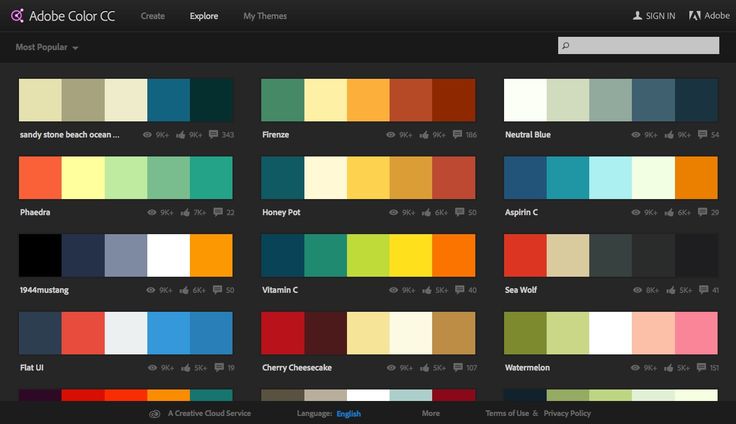The width and height of the screenshot is (736, 424).
Task: Click the thumbs-up icon for Neutral Blue
Action: pos(669,135)
